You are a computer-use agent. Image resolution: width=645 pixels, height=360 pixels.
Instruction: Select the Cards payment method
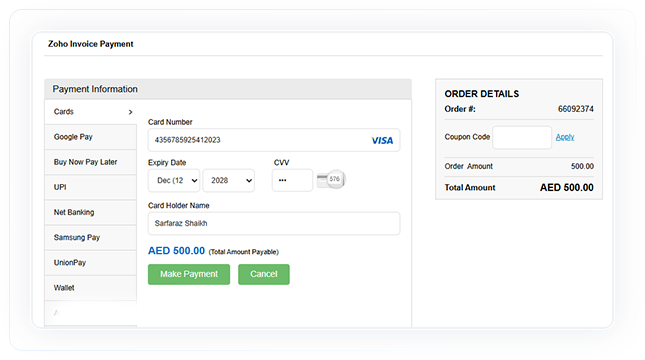pos(90,112)
